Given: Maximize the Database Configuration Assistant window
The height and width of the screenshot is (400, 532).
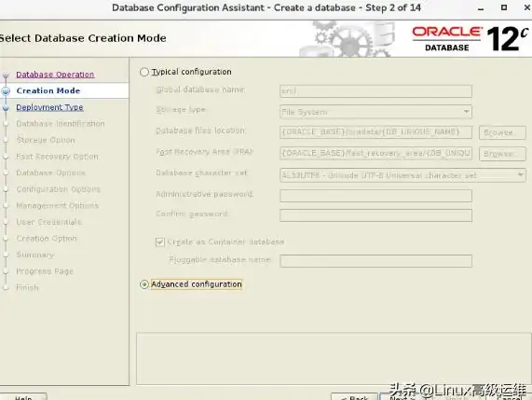Looking at the screenshot, I should [x=504, y=7].
